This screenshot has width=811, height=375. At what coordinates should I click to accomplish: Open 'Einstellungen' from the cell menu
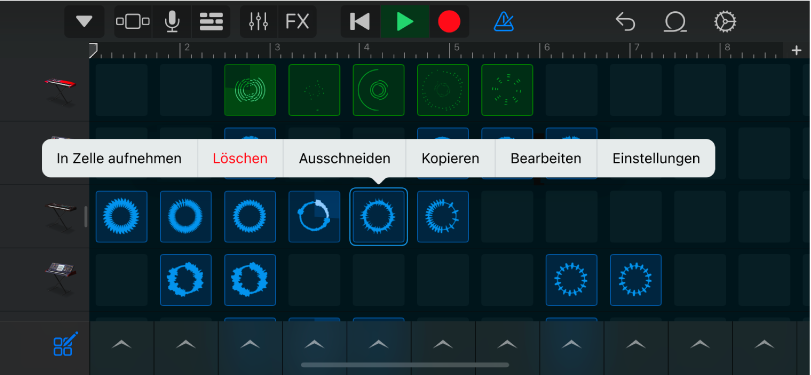coord(656,158)
